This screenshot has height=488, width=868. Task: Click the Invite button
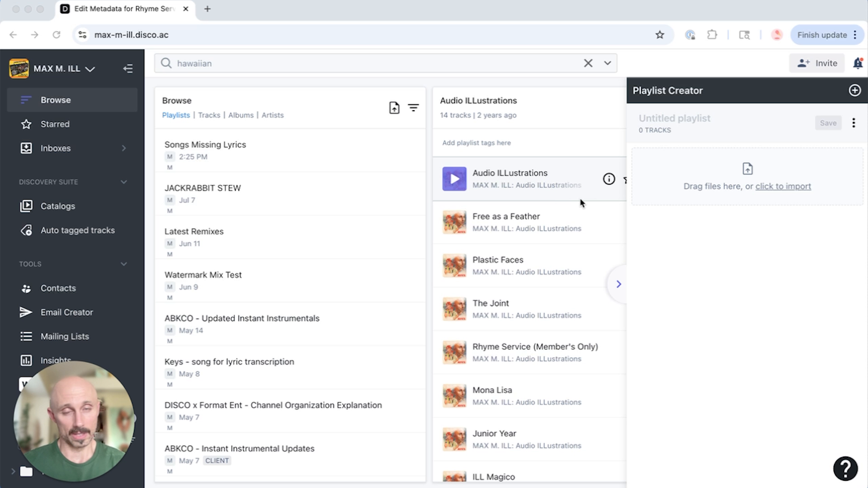tap(817, 63)
